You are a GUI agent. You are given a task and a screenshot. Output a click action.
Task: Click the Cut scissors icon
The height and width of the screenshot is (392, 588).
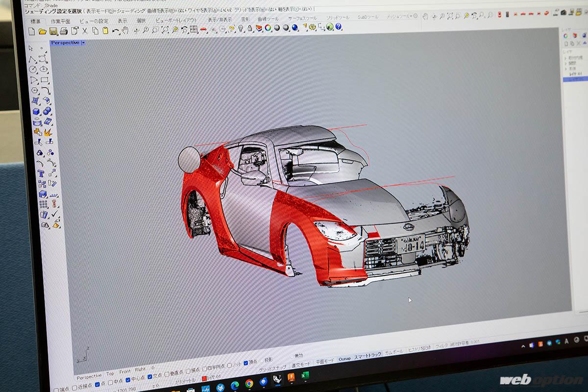point(85,31)
